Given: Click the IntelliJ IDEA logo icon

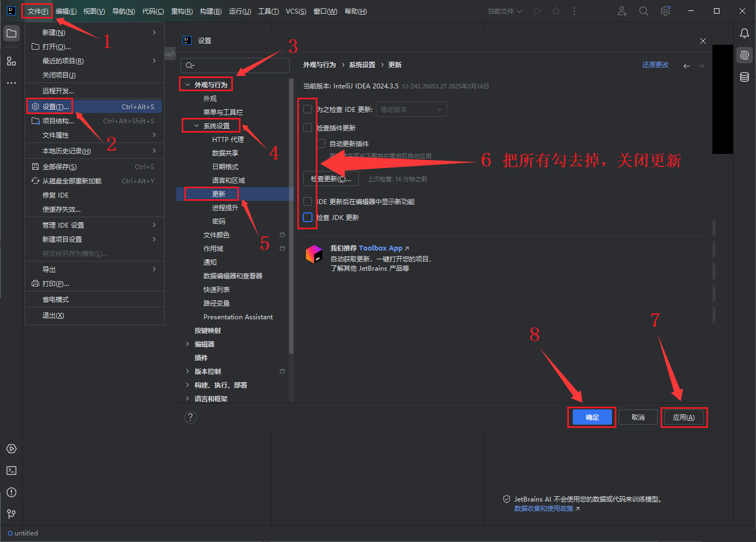Looking at the screenshot, I should pyautogui.click(x=11, y=11).
